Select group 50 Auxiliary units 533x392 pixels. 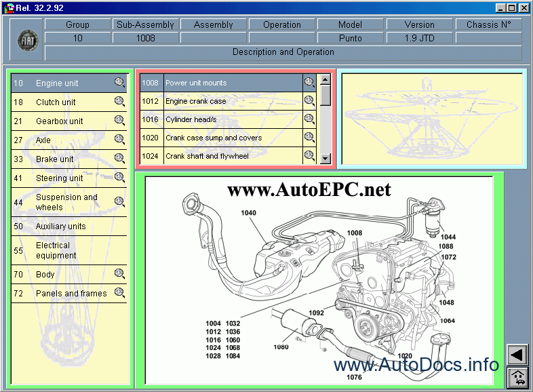(69, 227)
